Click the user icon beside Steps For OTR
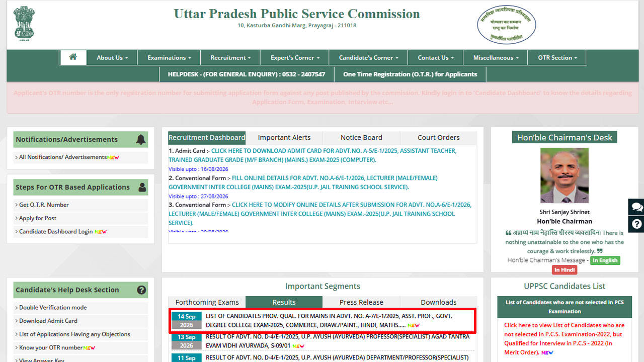 pyautogui.click(x=142, y=188)
